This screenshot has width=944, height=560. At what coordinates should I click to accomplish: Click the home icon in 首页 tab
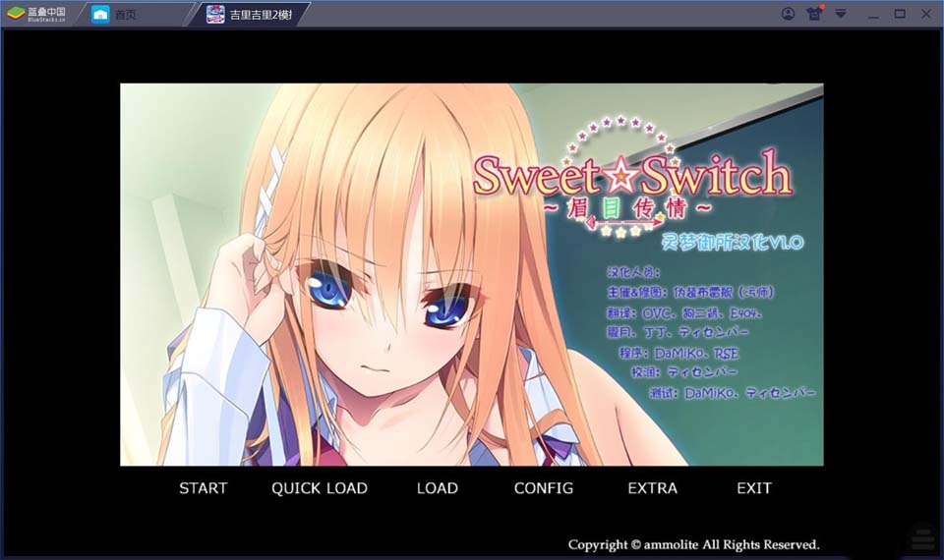pos(100,14)
